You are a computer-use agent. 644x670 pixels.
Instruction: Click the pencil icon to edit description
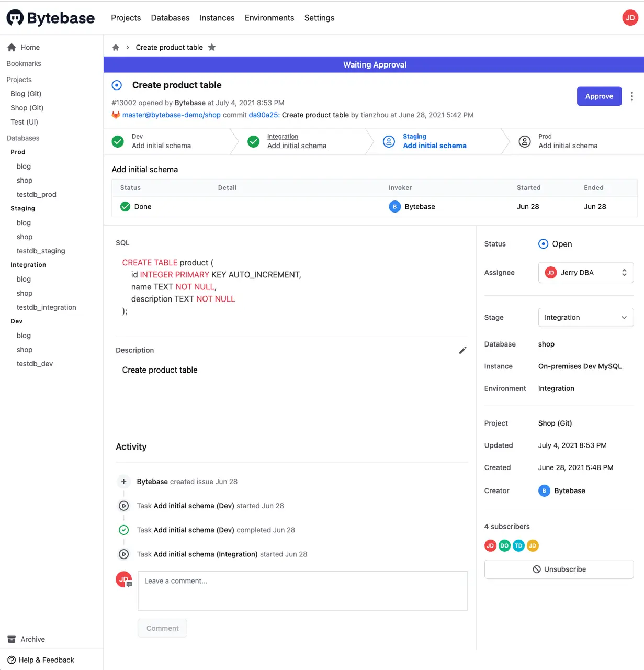point(462,350)
